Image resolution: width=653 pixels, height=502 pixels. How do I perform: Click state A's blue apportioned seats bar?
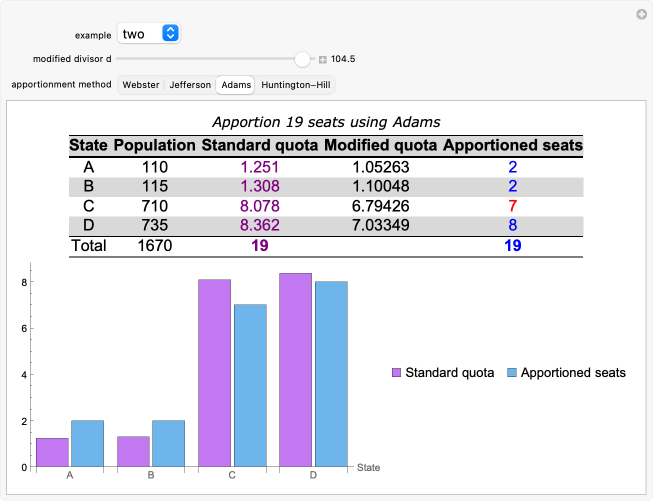tap(87, 443)
